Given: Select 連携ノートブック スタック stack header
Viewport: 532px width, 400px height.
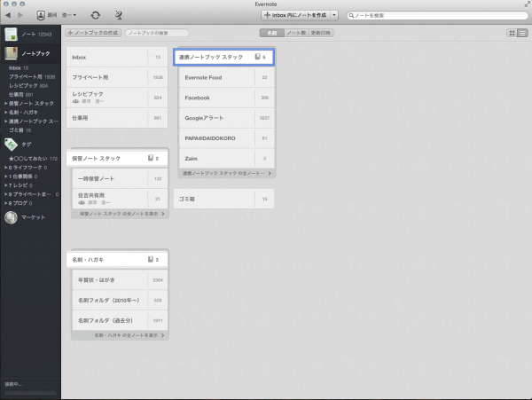Looking at the screenshot, I should coord(224,57).
